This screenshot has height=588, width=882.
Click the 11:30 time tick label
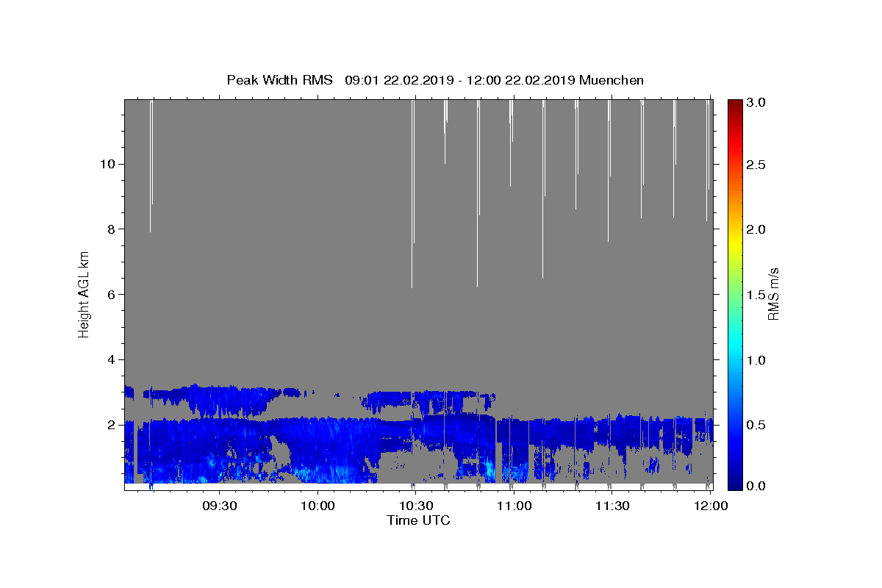point(612,506)
